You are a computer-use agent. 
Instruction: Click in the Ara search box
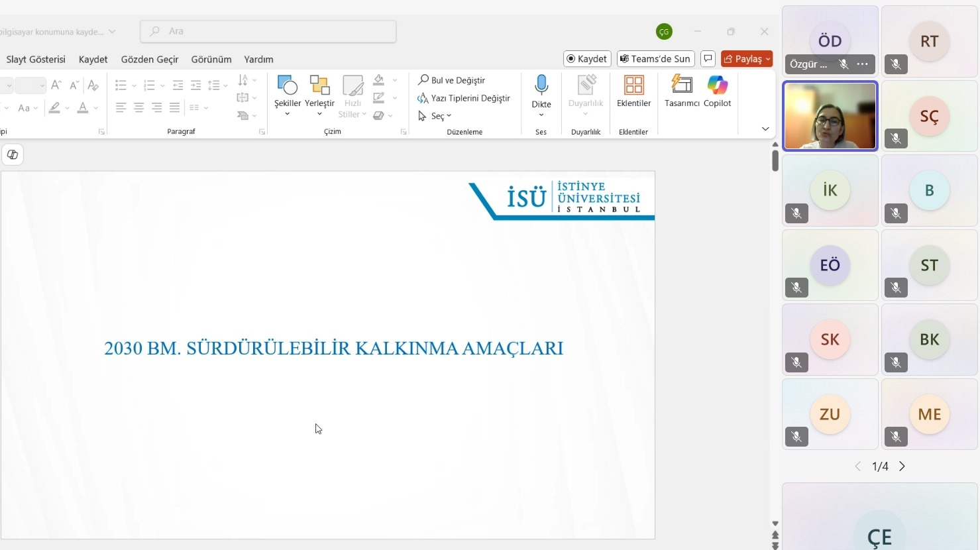(268, 31)
